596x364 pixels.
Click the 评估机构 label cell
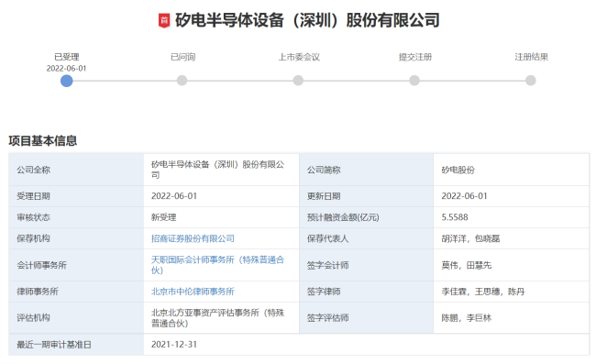pyautogui.click(x=76, y=317)
